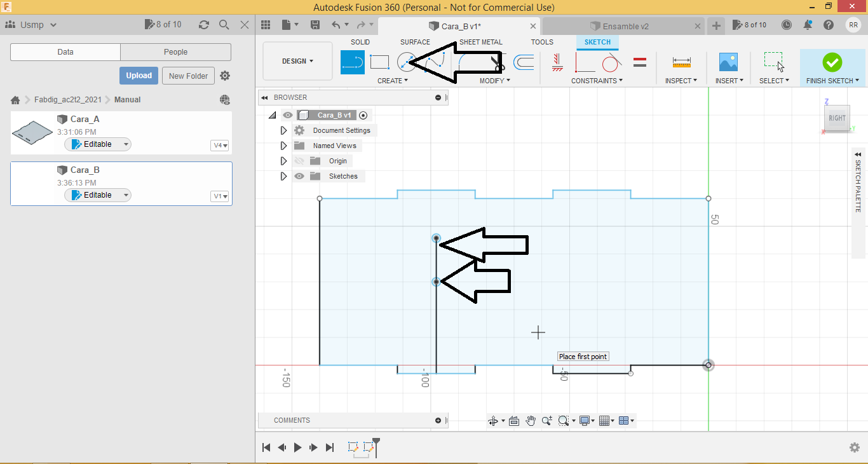868x464 pixels.
Task: Jump to timeline end
Action: coord(330,447)
